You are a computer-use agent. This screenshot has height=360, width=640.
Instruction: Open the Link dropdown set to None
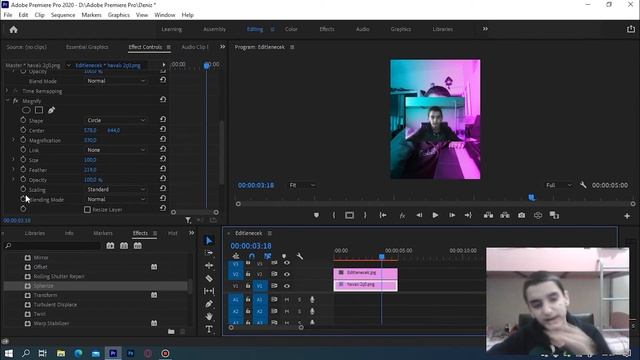point(116,150)
